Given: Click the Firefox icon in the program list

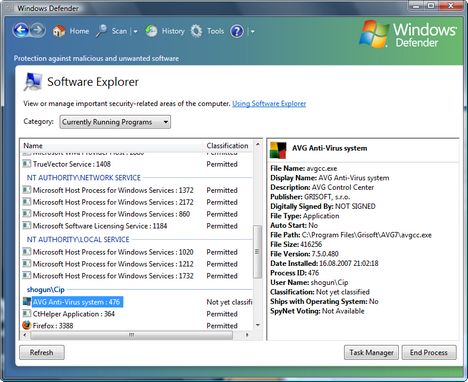Looking at the screenshot, I should coord(27,325).
